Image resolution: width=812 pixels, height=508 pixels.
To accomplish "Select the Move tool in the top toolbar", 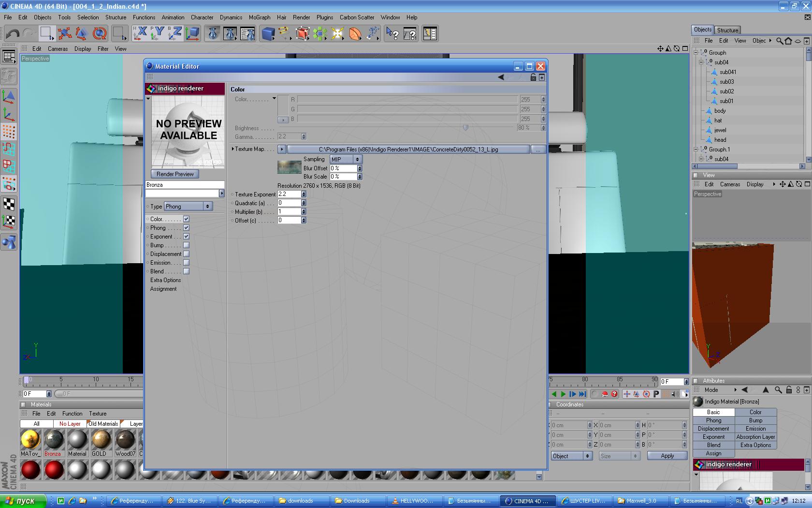I will (64, 33).
